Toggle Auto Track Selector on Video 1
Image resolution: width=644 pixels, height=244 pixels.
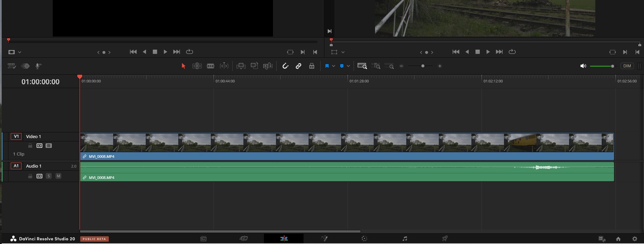click(x=39, y=145)
